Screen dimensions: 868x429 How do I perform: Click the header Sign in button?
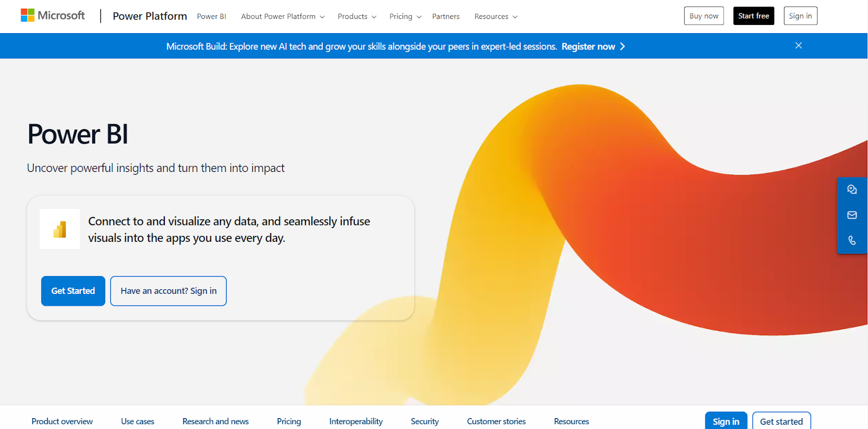pyautogui.click(x=800, y=16)
